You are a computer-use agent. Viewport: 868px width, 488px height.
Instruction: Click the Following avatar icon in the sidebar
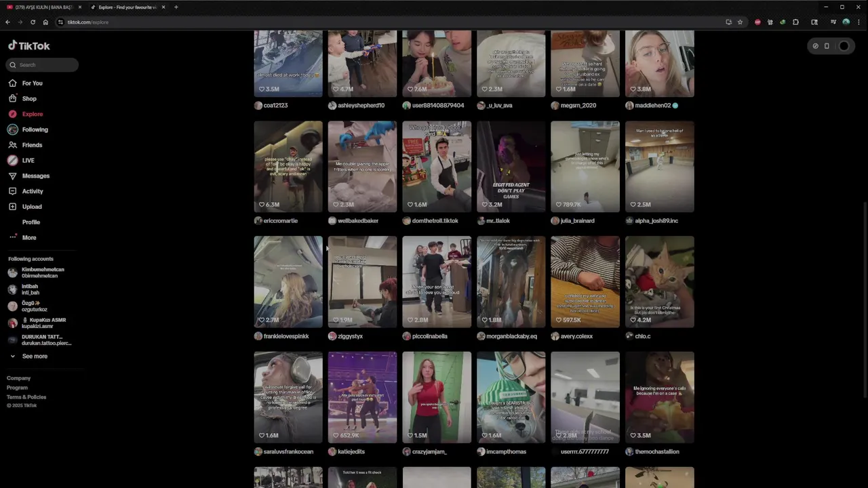tap(12, 129)
